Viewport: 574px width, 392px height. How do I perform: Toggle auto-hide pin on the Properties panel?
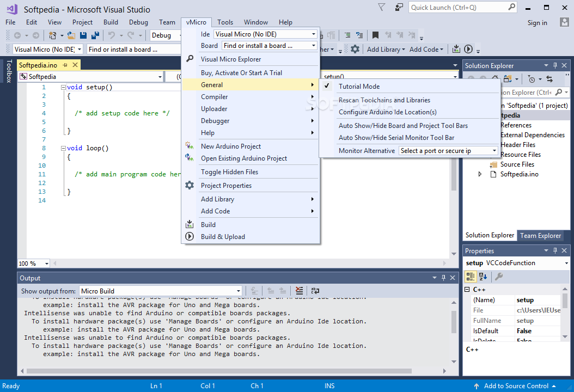(x=555, y=251)
